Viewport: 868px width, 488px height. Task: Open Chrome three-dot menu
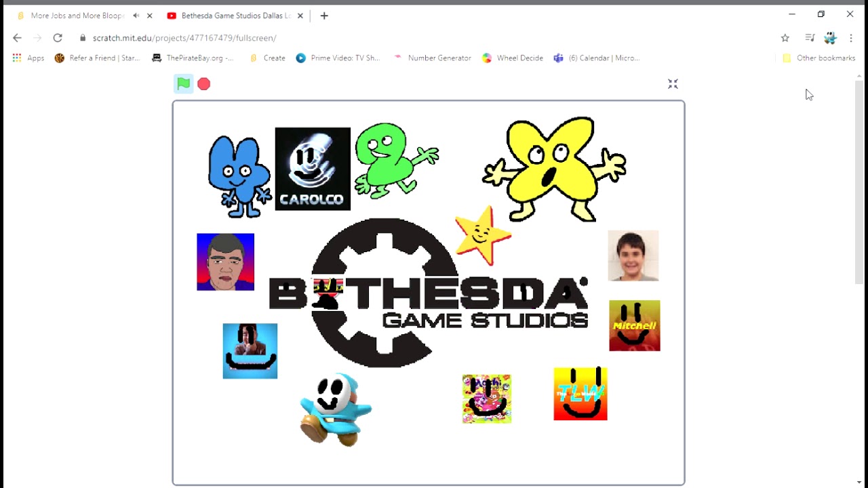pyautogui.click(x=851, y=38)
